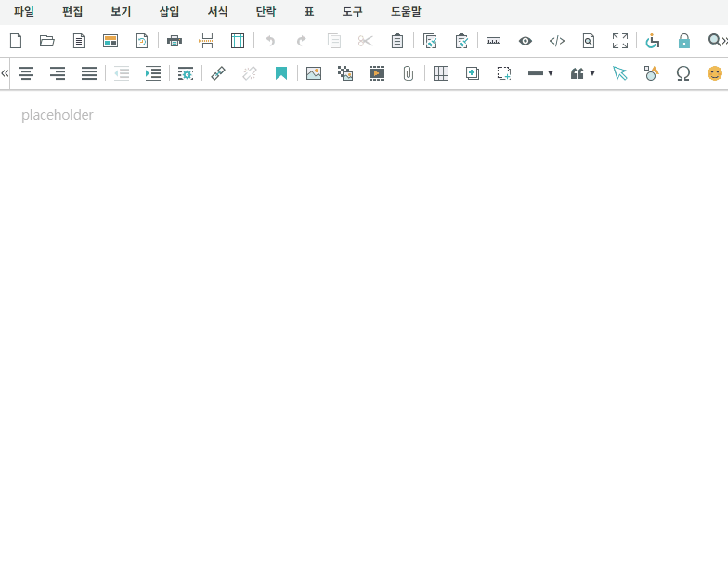Click the placeholder text editing area
Screen dimensions: 728x580
(x=58, y=115)
